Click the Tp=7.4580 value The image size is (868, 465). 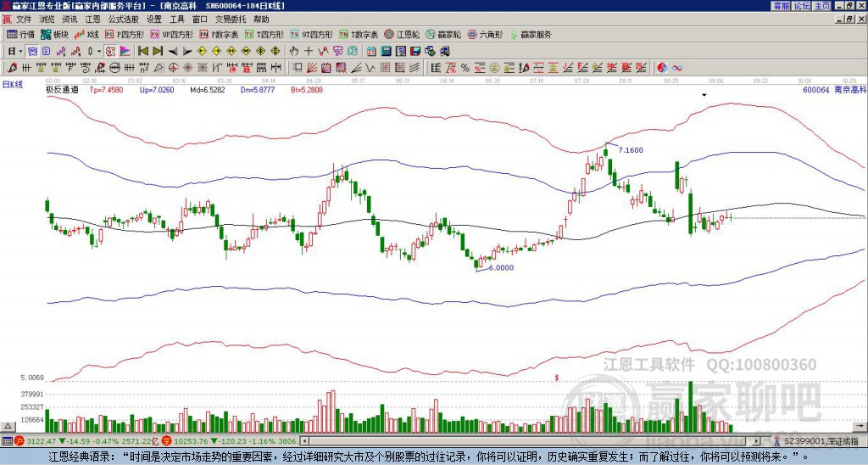pyautogui.click(x=107, y=89)
